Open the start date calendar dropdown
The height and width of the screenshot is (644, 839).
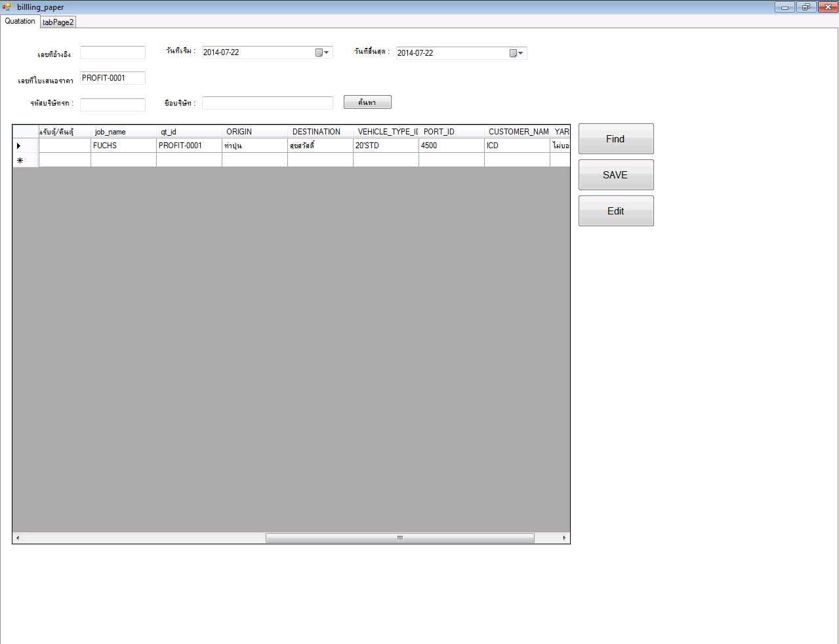(x=322, y=52)
